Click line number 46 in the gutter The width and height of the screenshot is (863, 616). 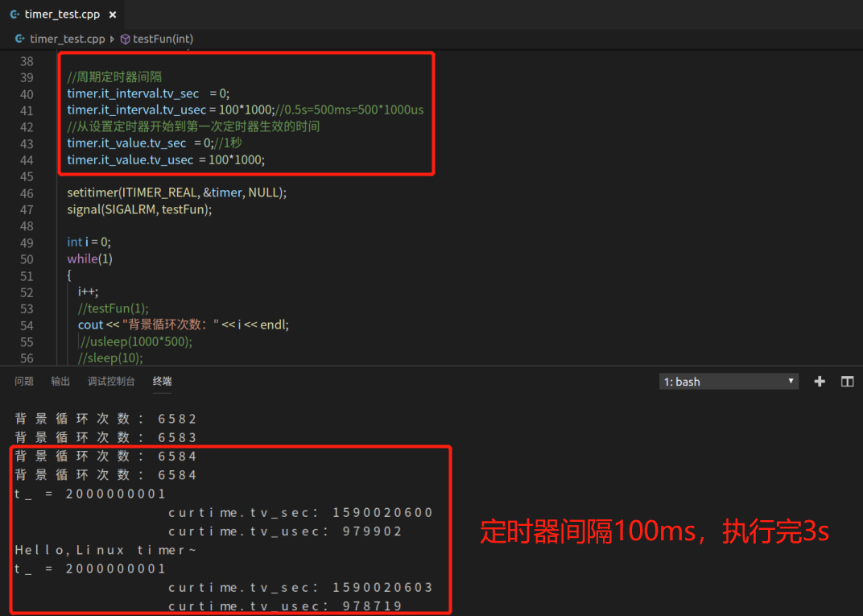pos(27,192)
